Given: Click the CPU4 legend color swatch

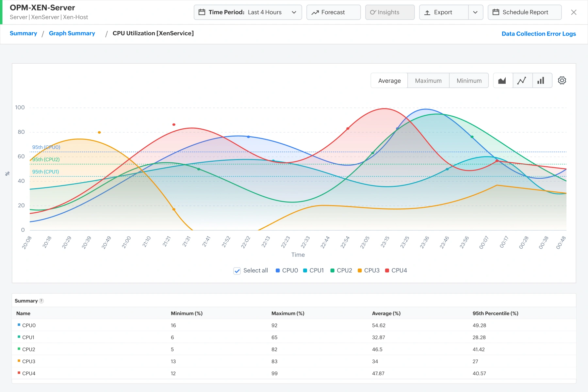Looking at the screenshot, I should [x=387, y=270].
